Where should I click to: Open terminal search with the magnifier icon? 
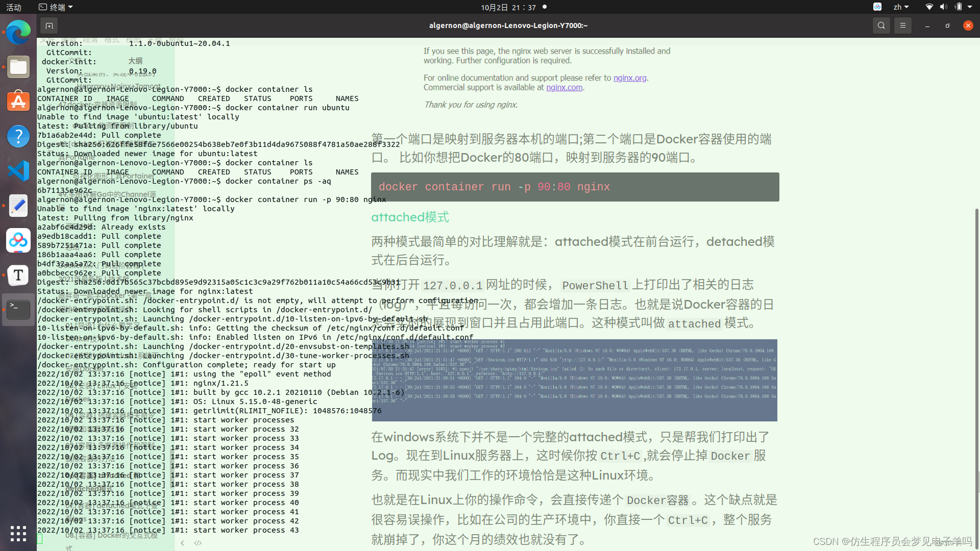coord(881,25)
